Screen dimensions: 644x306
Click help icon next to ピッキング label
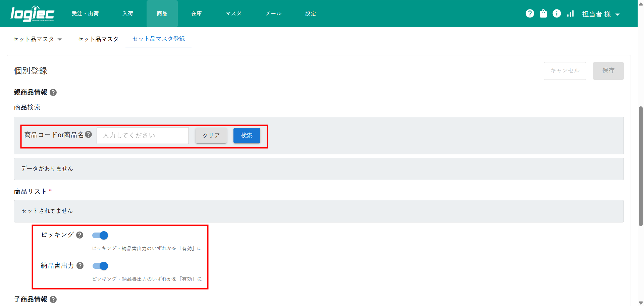[x=79, y=235]
